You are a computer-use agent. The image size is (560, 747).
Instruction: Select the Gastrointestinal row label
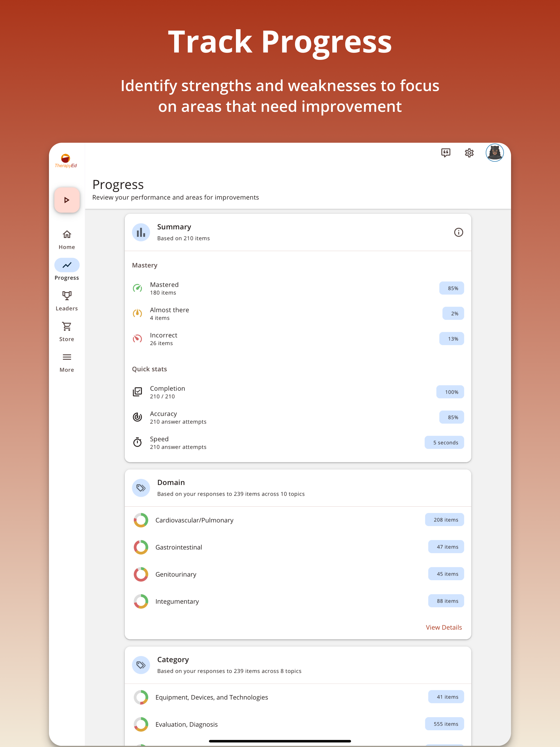pyautogui.click(x=179, y=547)
